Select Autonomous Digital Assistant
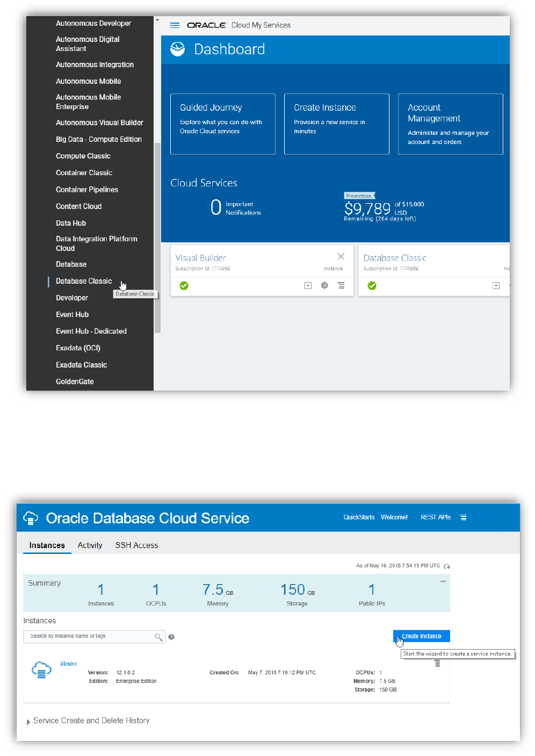The width and height of the screenshot is (535, 756). point(88,44)
